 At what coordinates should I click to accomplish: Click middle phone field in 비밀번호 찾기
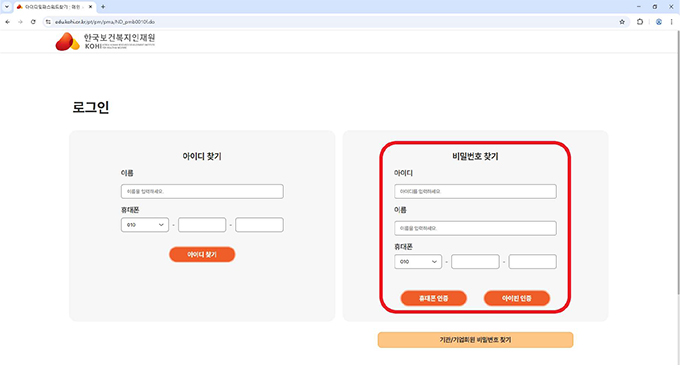click(x=475, y=262)
